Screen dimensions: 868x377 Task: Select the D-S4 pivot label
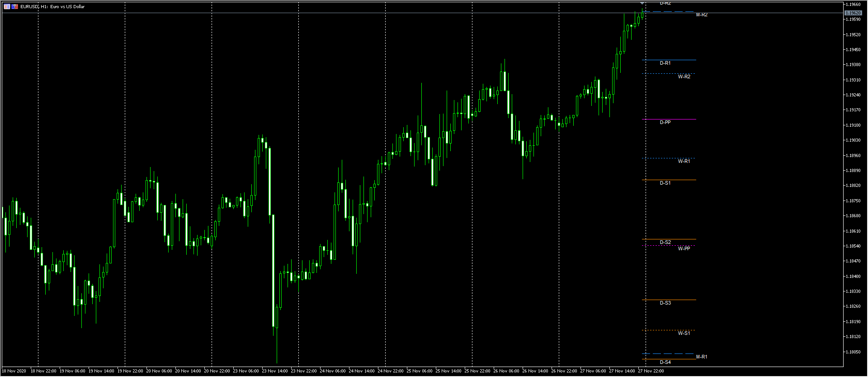pos(665,362)
